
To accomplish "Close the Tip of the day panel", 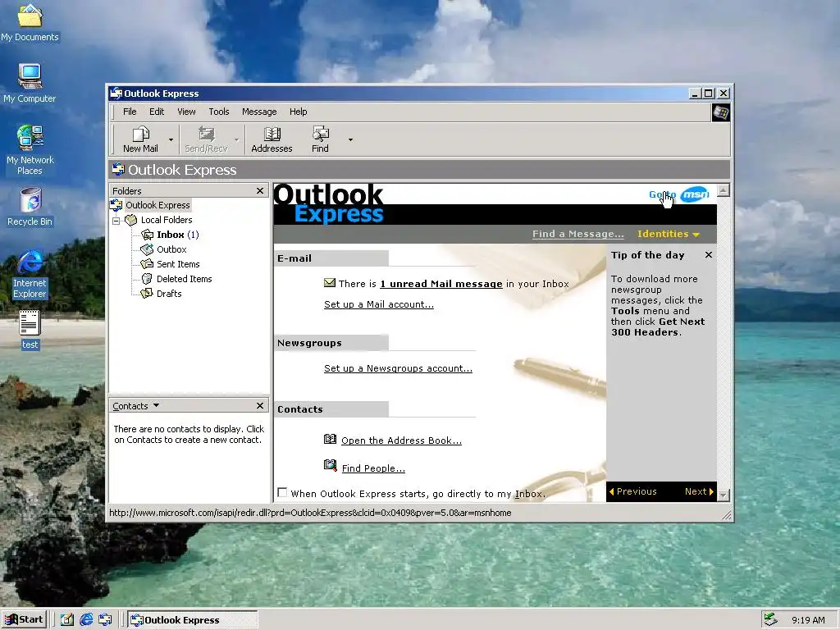I will click(708, 255).
